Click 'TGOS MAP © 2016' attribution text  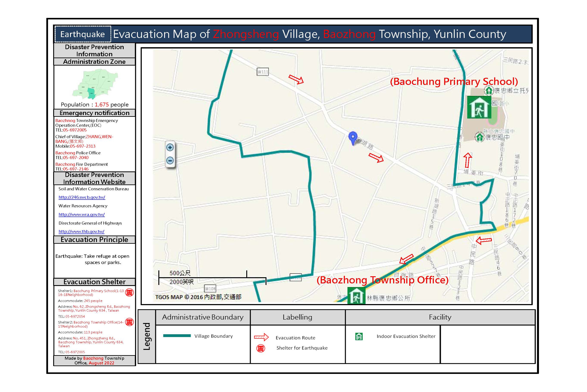(x=198, y=297)
